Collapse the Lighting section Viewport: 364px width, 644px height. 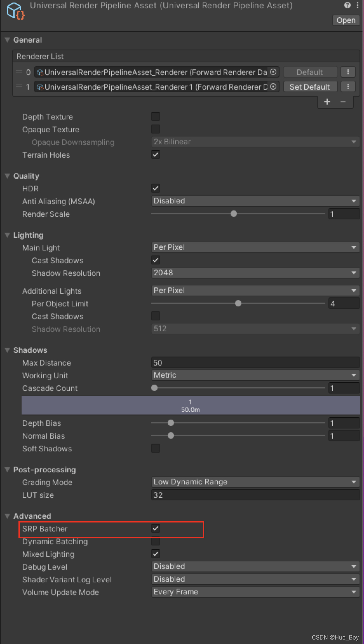[x=8, y=235]
